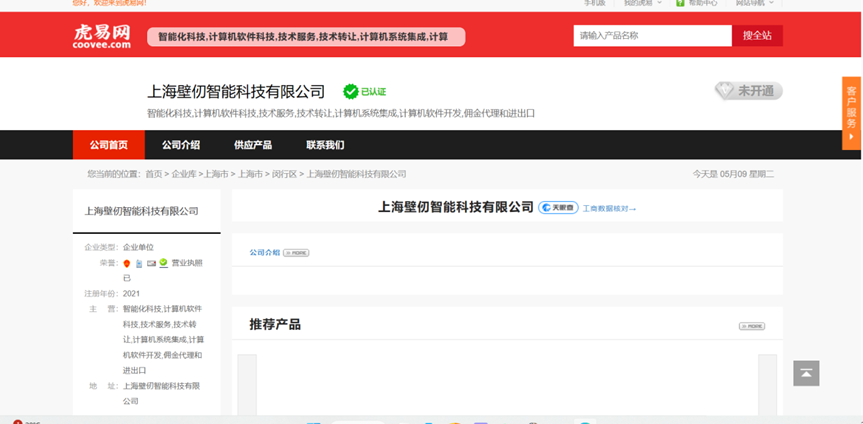This screenshot has width=863, height=424.
Task: Switch to the 公司介绍 tab
Action: [181, 145]
